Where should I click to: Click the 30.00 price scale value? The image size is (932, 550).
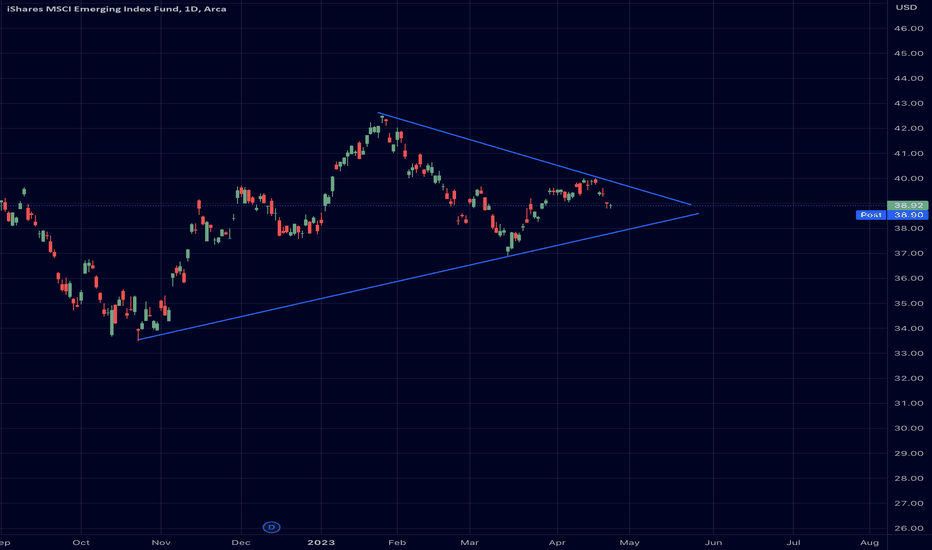(909, 428)
